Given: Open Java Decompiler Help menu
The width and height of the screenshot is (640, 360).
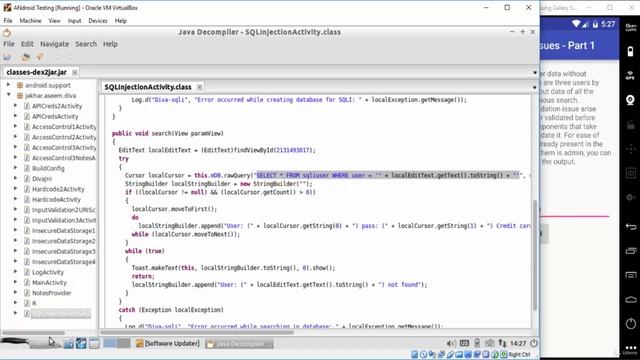Looking at the screenshot, I should point(110,44).
